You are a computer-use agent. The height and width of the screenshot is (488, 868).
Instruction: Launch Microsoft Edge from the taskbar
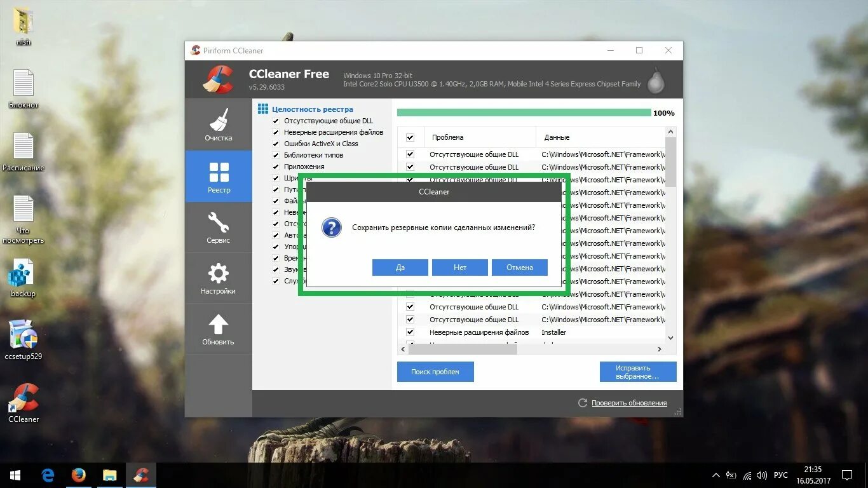click(x=48, y=475)
